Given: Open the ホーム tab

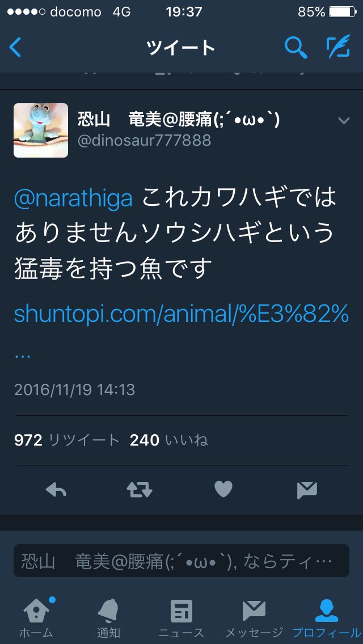Looking at the screenshot, I should pos(36,618).
